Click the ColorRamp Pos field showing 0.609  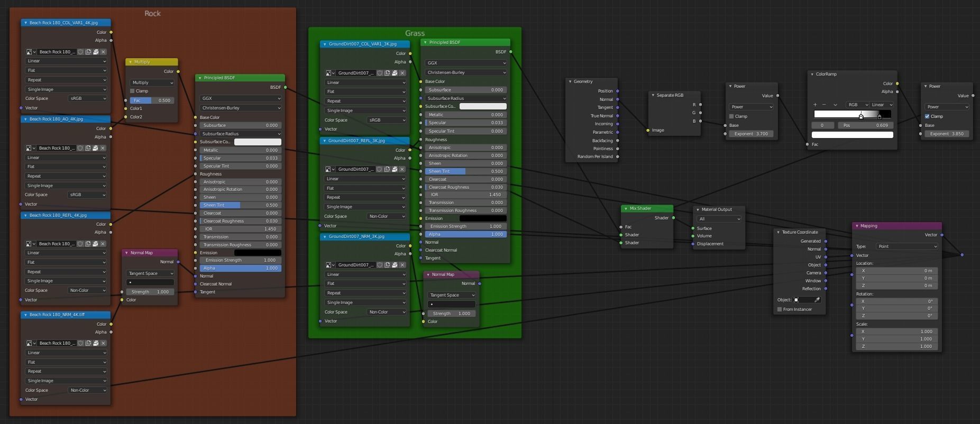pos(865,125)
